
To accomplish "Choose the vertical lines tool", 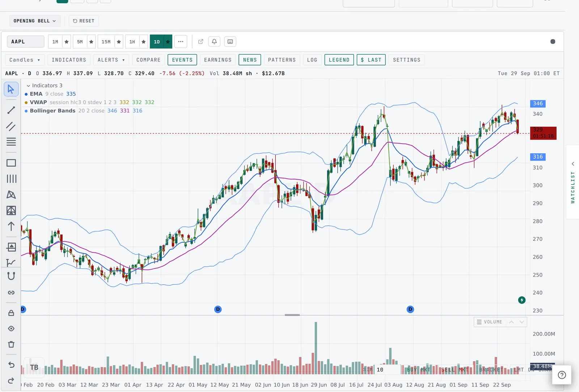I will (11, 179).
